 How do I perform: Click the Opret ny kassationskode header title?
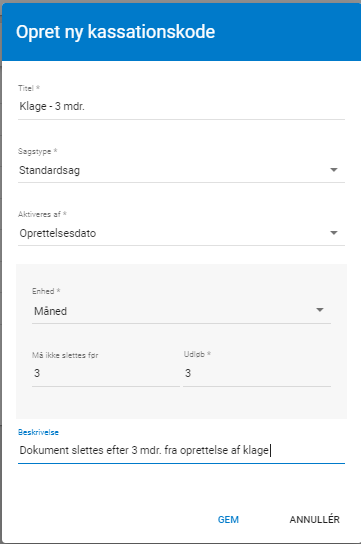coord(115,32)
